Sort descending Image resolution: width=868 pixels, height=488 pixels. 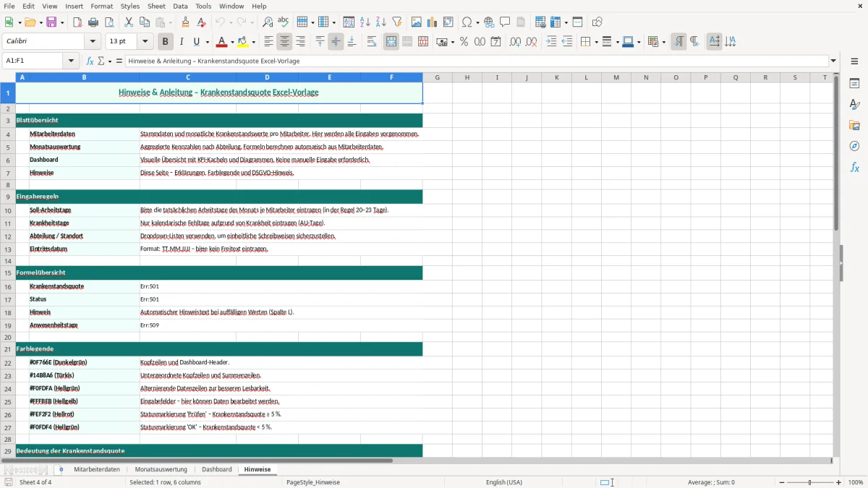(381, 22)
